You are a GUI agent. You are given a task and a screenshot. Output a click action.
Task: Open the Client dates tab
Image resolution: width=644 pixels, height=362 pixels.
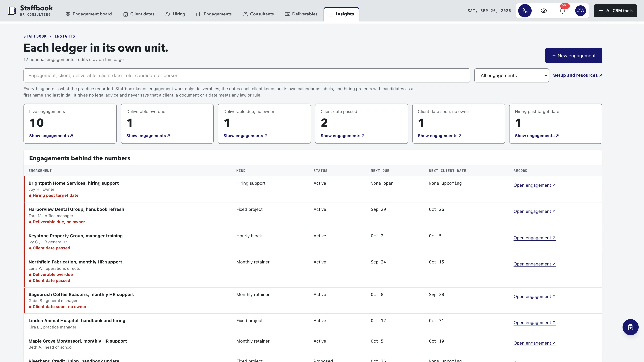[139, 14]
